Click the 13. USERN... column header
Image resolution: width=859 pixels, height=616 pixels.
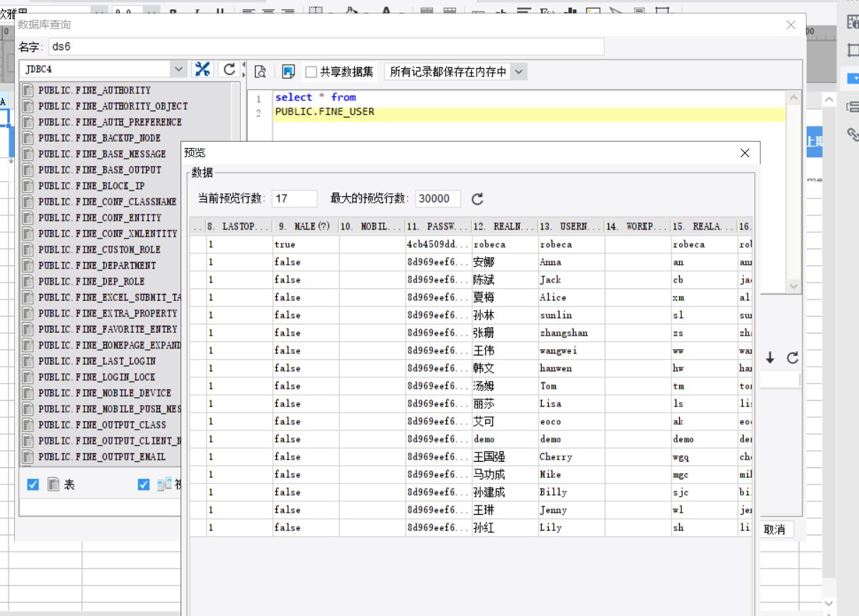coord(571,227)
